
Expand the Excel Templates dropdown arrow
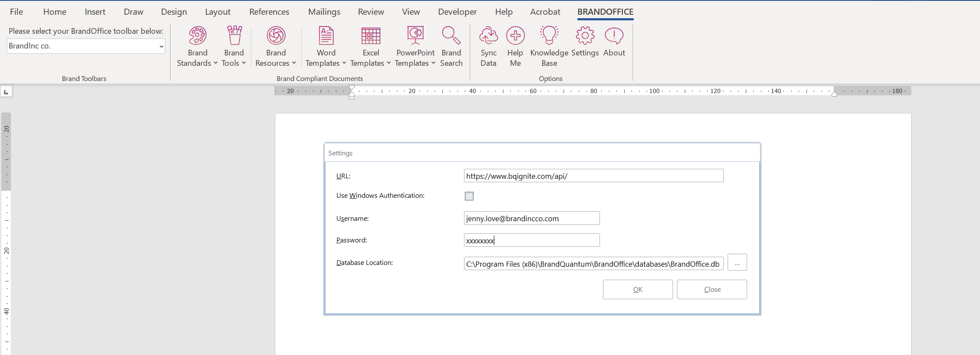click(389, 63)
